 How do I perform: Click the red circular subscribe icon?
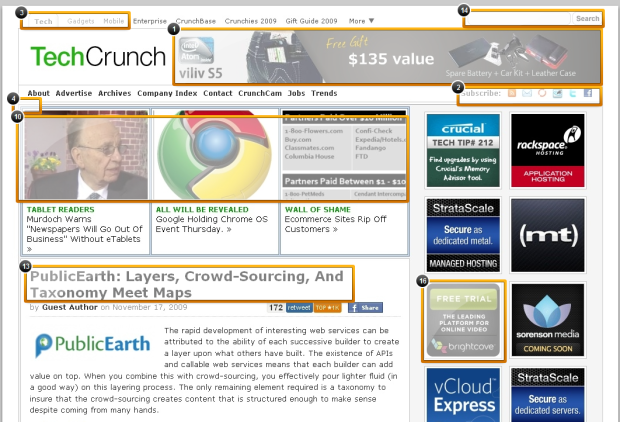542,93
